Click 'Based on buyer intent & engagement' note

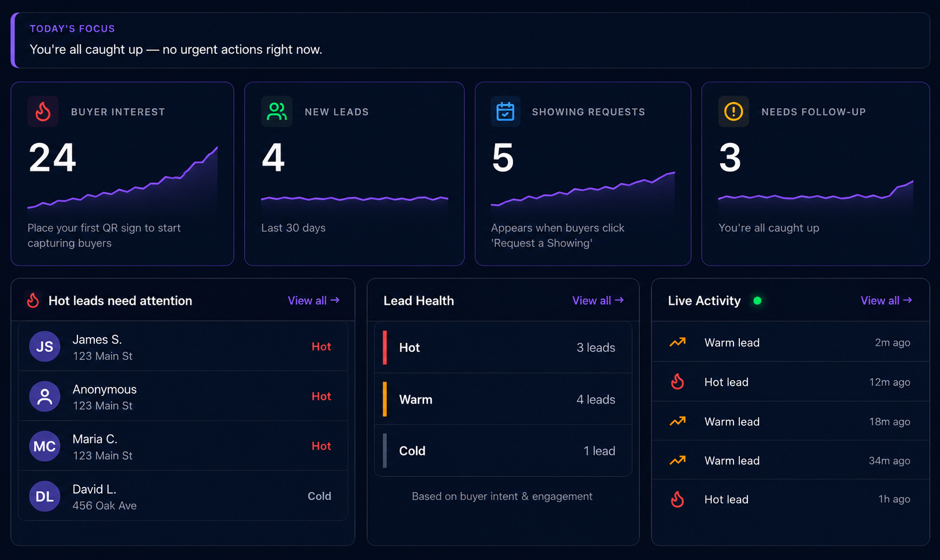502,496
